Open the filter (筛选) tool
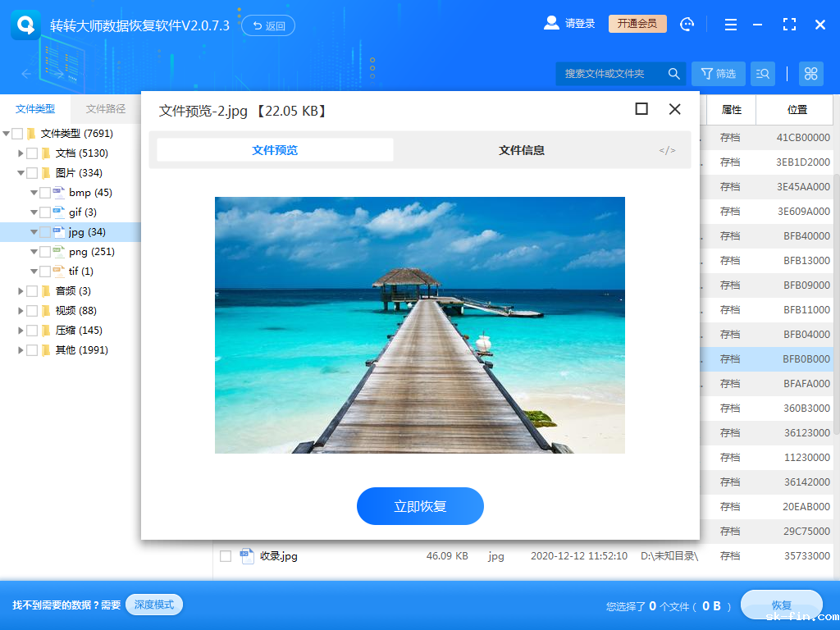 [718, 73]
